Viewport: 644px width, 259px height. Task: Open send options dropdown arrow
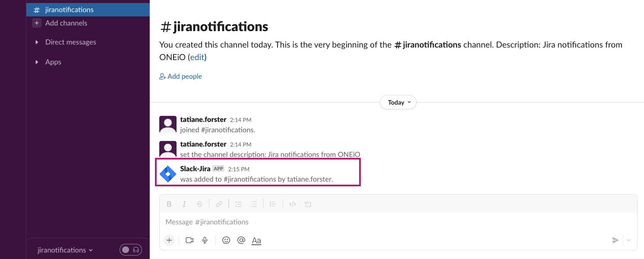click(x=629, y=240)
